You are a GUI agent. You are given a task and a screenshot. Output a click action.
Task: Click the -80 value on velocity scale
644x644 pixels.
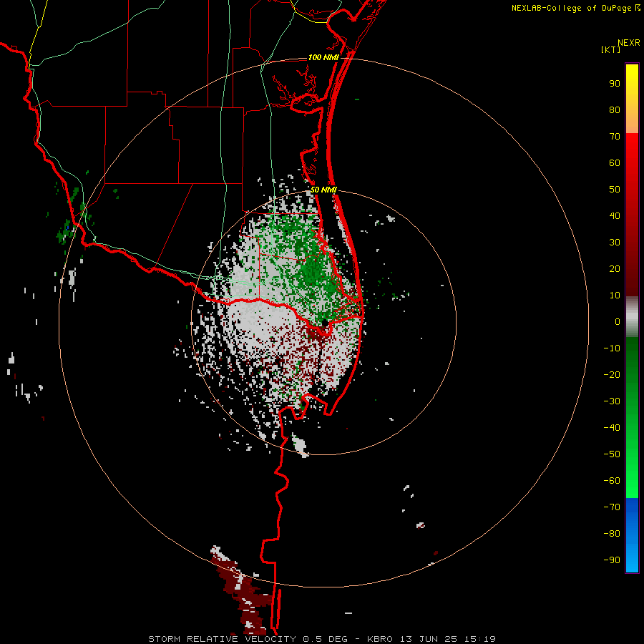click(x=612, y=534)
